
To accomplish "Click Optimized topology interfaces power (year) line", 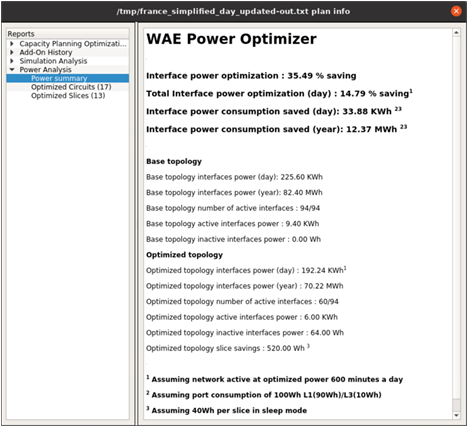I will (245, 286).
